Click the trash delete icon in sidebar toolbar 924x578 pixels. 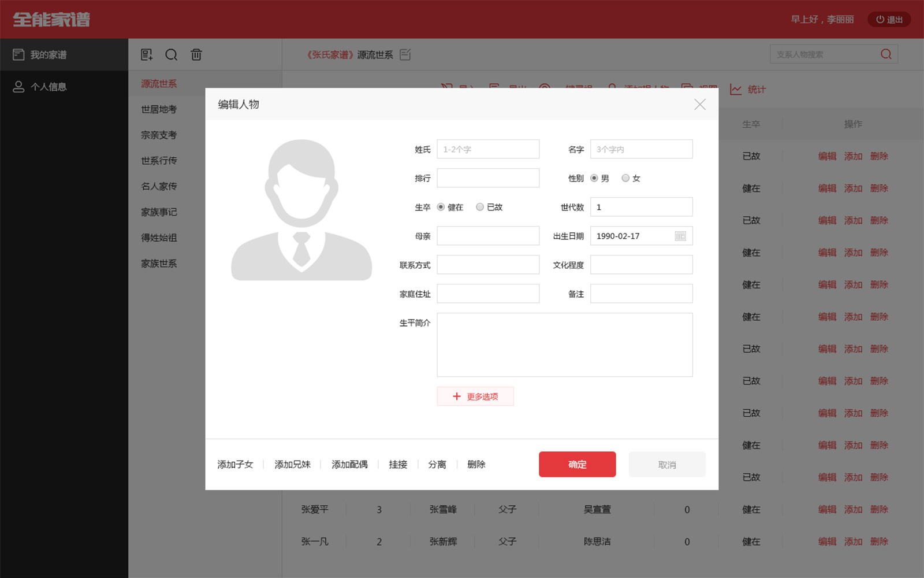coord(196,54)
